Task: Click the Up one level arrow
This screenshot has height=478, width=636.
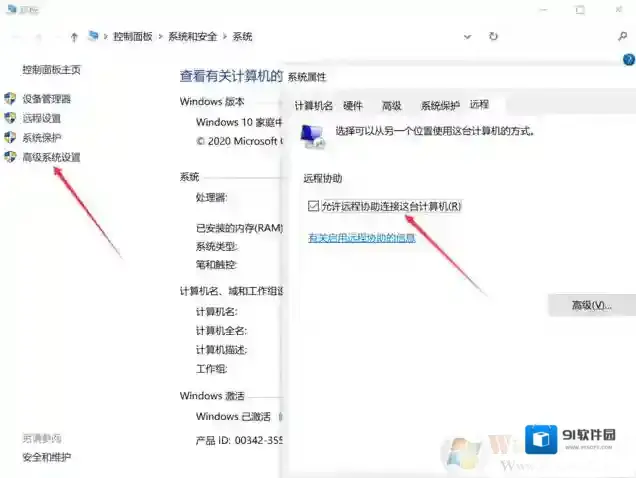Action: pyautogui.click(x=75, y=36)
